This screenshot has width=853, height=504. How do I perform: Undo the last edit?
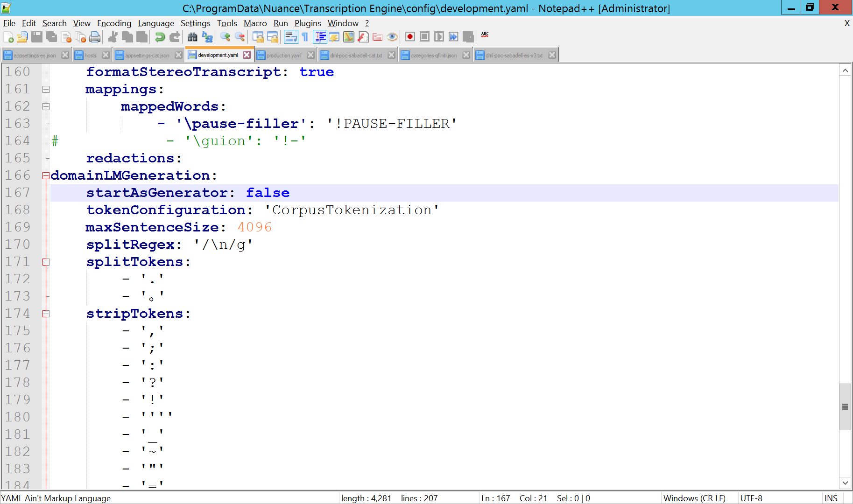160,37
